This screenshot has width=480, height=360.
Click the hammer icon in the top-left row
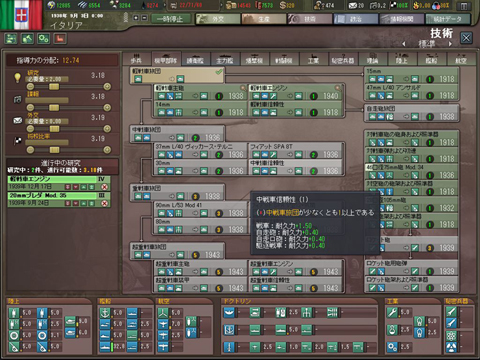pos(27,39)
